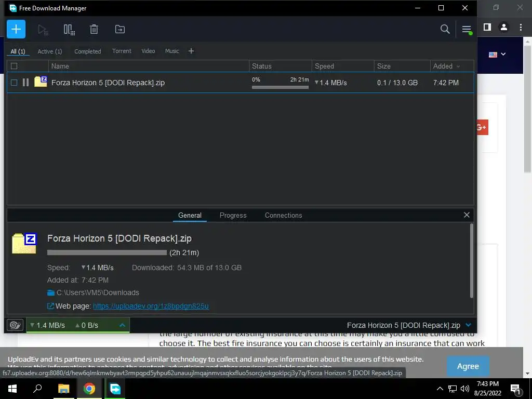This screenshot has width=532, height=399.
Task: Collapse bottom download info chevron
Action: pyautogui.click(x=469, y=325)
